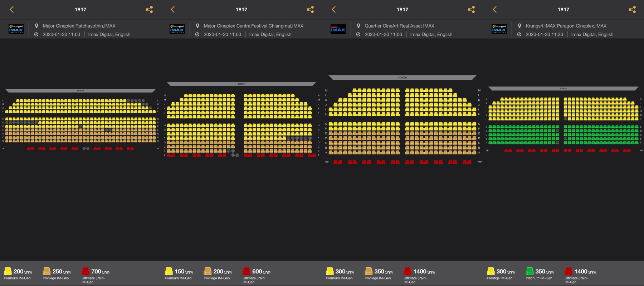This screenshot has width=644, height=286.
Task: Tap the Paragon red Ultimate seat icon priced 1400
Action: point(569,271)
